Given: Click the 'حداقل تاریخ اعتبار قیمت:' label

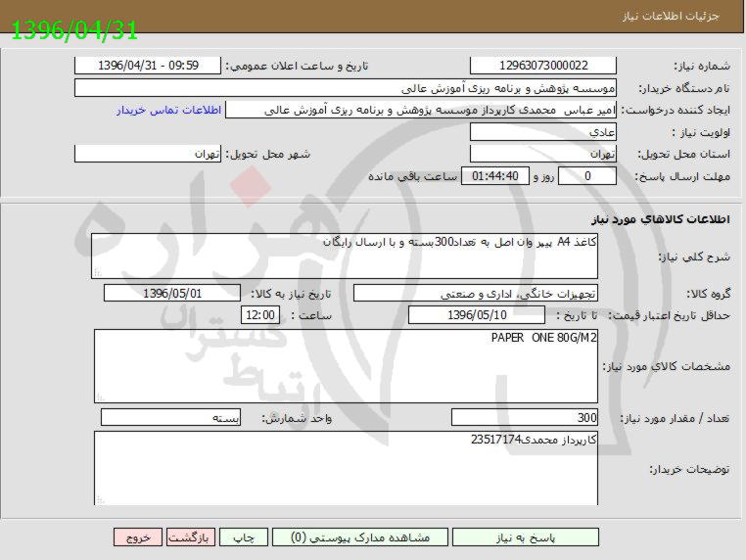Looking at the screenshot, I should pyautogui.click(x=671, y=315).
